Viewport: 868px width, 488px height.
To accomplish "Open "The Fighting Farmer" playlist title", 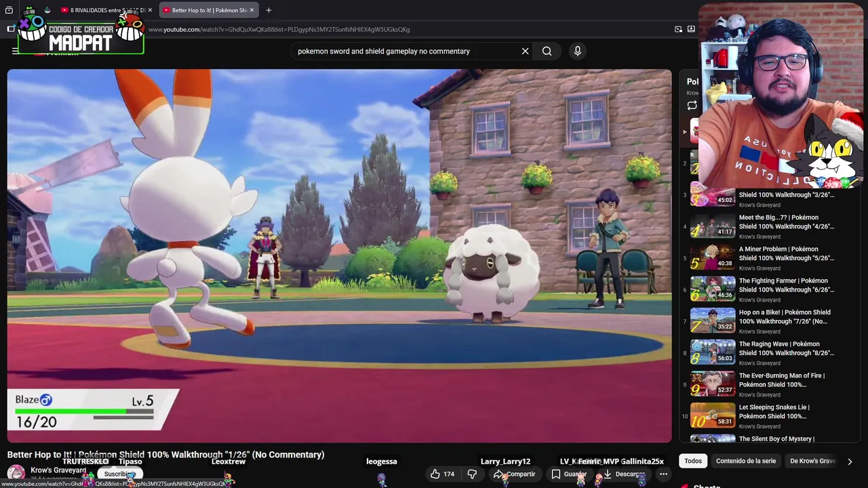I will 787,285.
